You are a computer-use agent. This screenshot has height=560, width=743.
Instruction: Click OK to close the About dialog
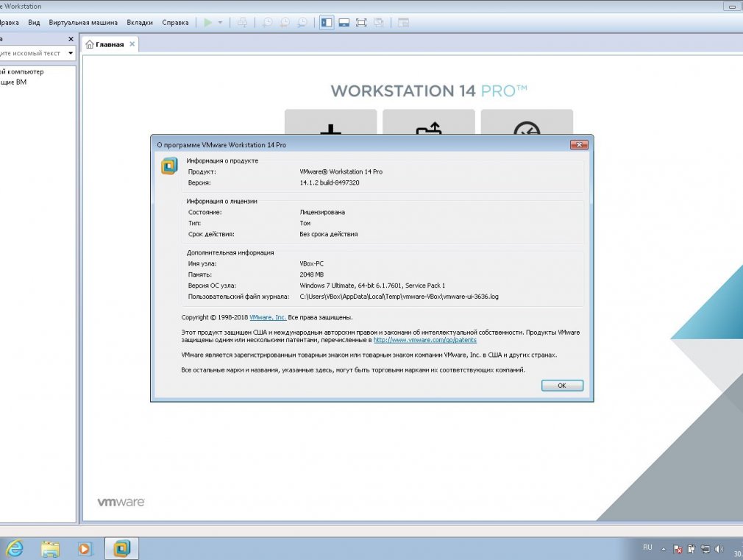point(562,386)
